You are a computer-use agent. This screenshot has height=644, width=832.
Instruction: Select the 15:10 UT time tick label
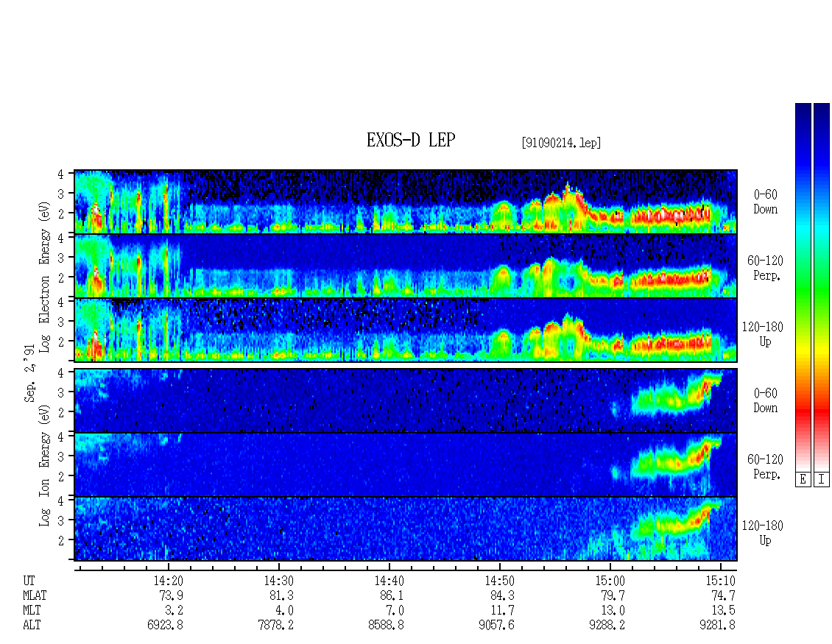[720, 581]
